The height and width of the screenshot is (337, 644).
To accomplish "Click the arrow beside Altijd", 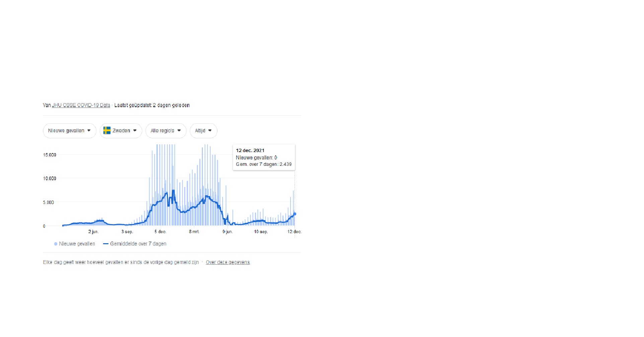I will 210,131.
